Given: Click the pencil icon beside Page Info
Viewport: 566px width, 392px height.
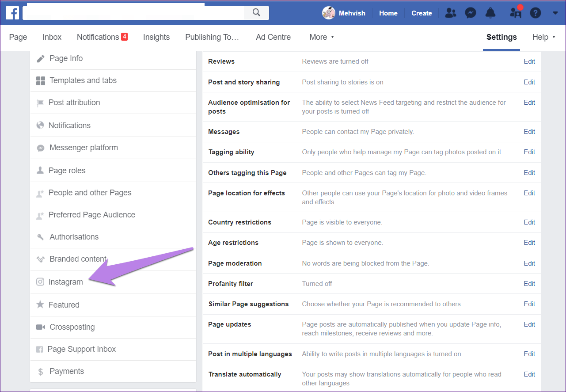Looking at the screenshot, I should (41, 58).
